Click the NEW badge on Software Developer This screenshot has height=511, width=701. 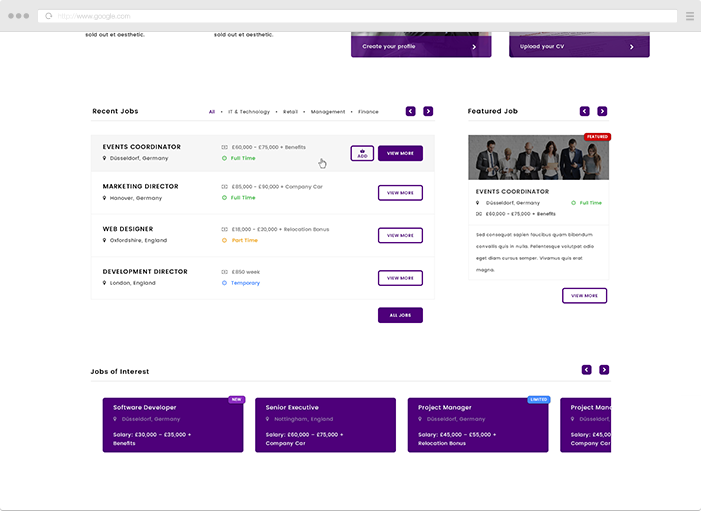click(236, 399)
